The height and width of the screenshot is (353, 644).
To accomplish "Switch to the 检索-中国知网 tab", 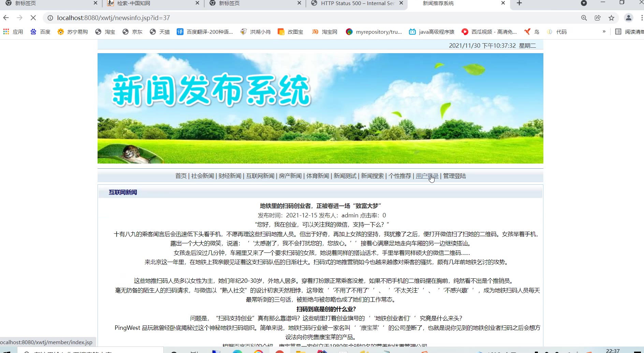I will click(153, 3).
